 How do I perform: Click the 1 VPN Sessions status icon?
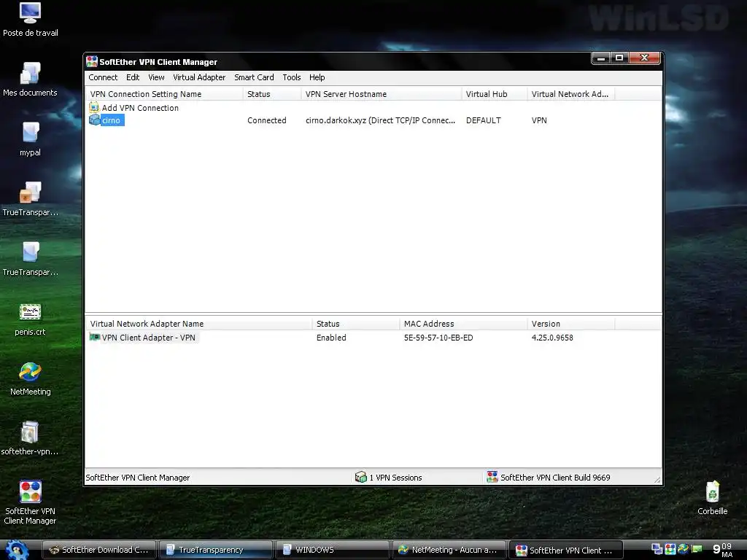coord(360,477)
